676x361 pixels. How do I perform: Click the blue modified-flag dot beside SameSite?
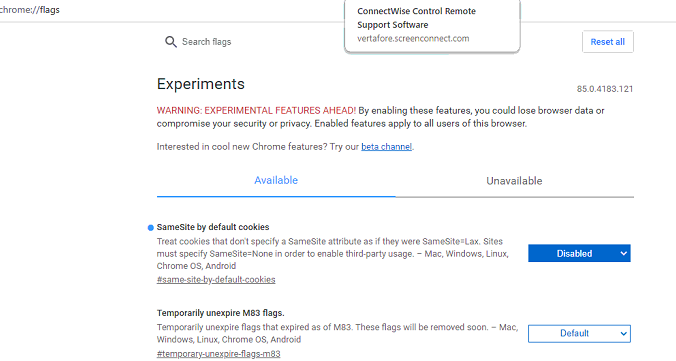[x=150, y=228]
